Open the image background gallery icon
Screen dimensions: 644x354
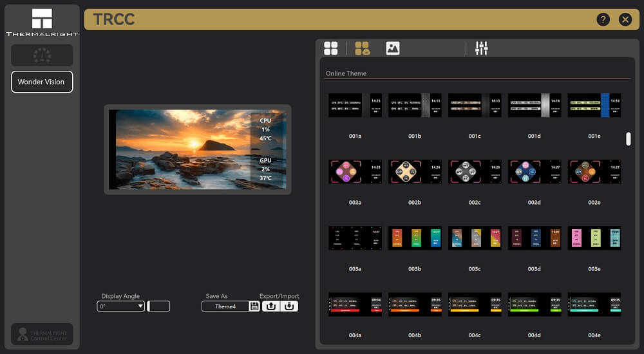click(393, 48)
